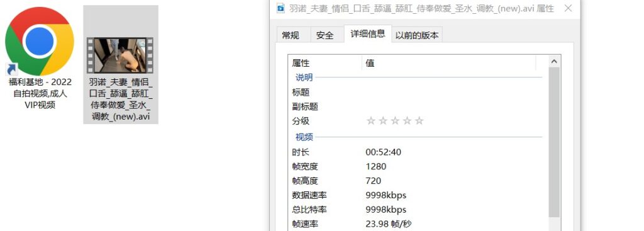This screenshot has height=231, width=644.
Task: Close the properties dialog window
Action: click(569, 8)
